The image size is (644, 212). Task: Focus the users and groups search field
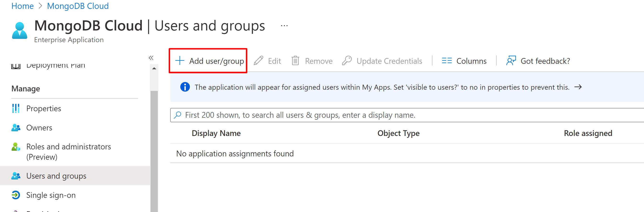[x=400, y=115]
